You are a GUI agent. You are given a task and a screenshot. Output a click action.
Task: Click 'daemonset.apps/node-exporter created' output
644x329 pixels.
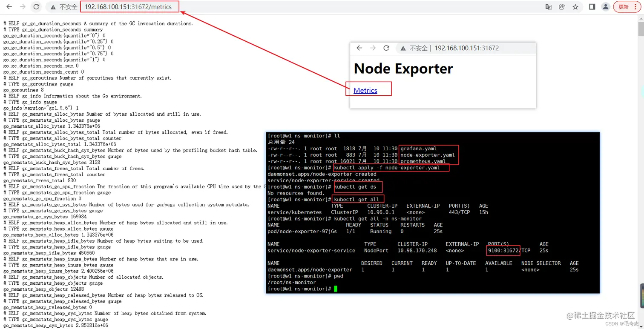[322, 174]
